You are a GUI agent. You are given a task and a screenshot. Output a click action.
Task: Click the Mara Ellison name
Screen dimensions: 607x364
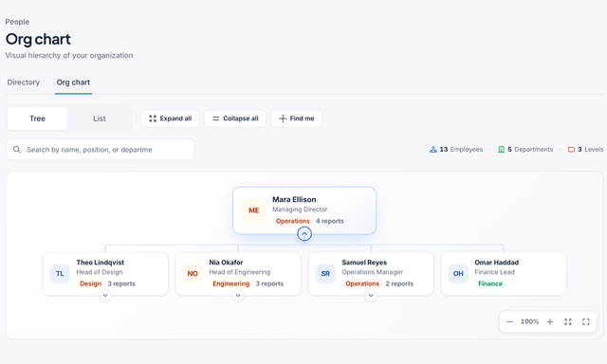(294, 200)
